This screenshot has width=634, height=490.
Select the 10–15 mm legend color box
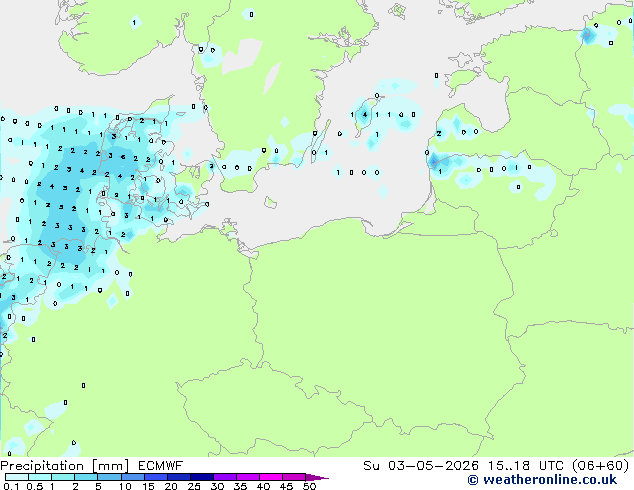point(133,477)
